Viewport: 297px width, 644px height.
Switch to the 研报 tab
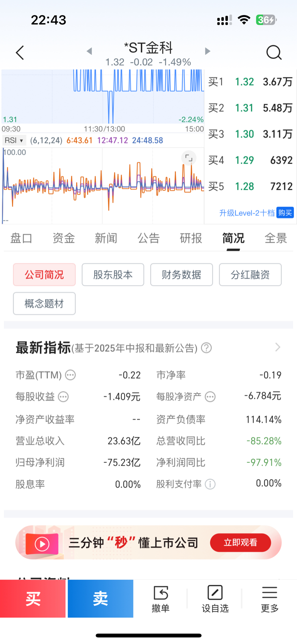[x=191, y=238]
